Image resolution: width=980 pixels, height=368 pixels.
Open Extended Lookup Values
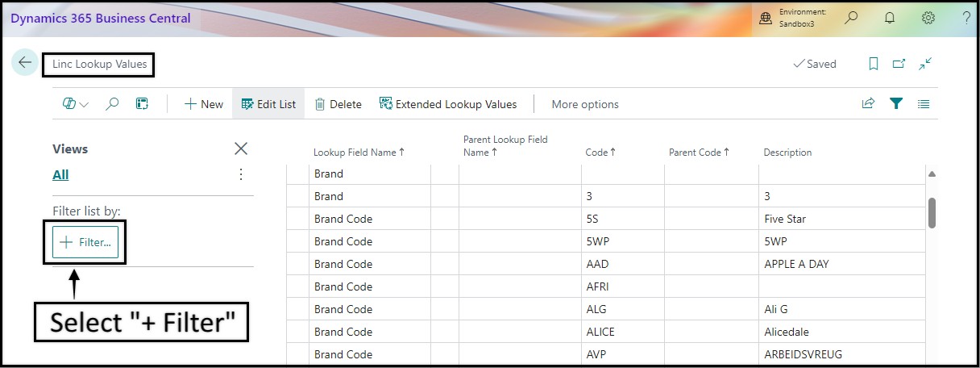[x=448, y=104]
